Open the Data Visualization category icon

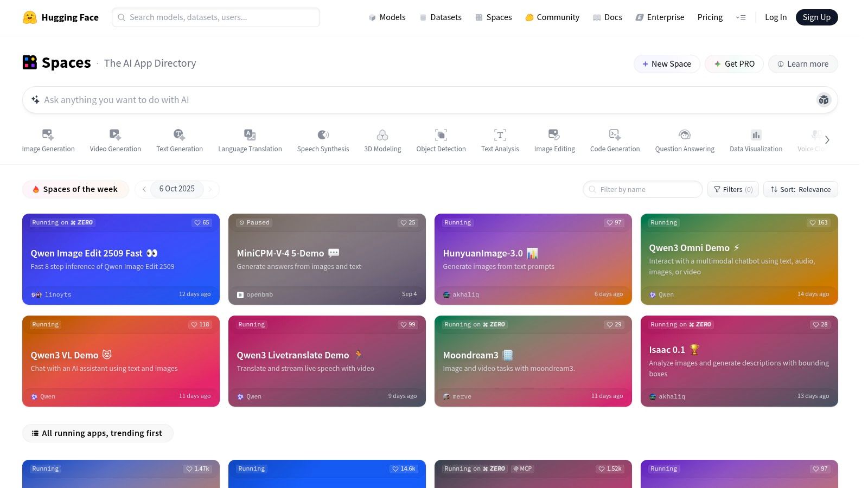click(756, 134)
